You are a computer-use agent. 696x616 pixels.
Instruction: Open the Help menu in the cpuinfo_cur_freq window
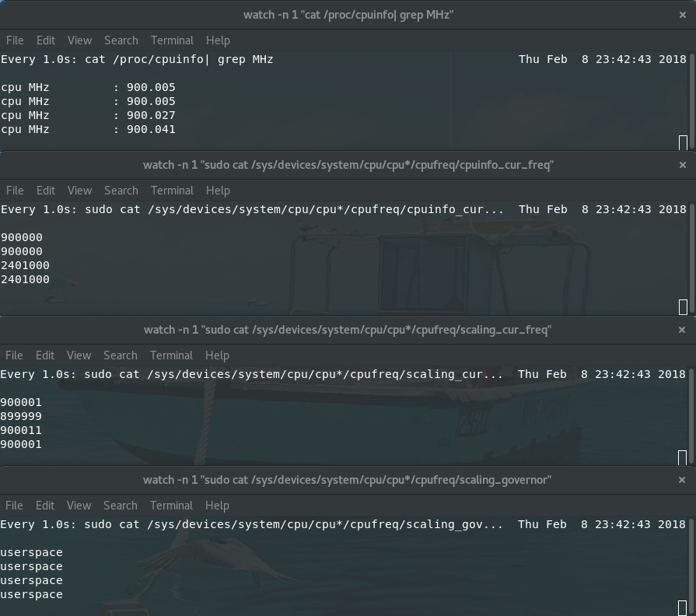pos(218,190)
